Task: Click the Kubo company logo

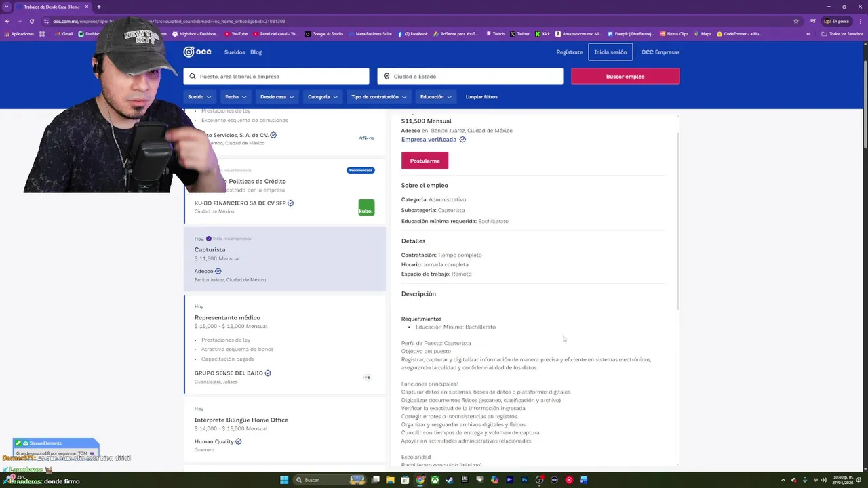Action: (366, 207)
